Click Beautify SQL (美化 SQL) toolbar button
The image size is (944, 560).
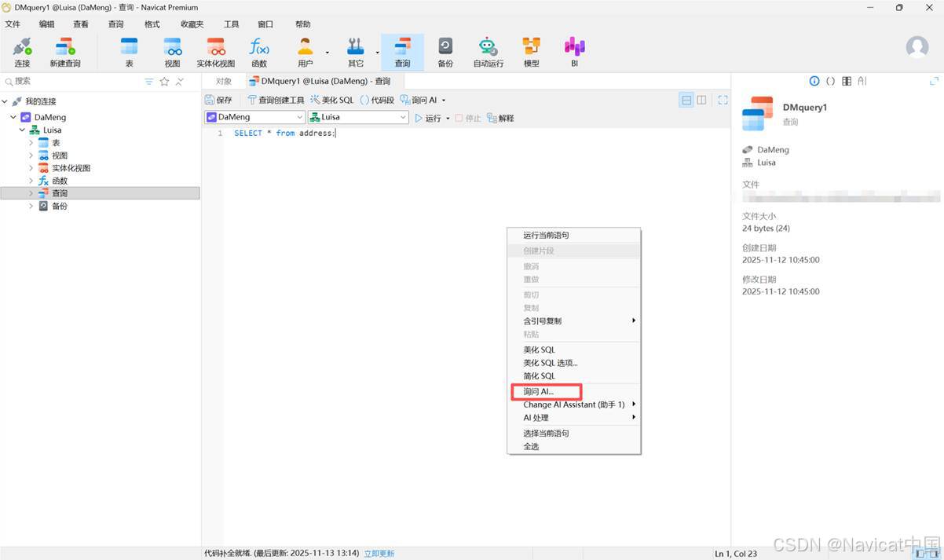point(332,101)
